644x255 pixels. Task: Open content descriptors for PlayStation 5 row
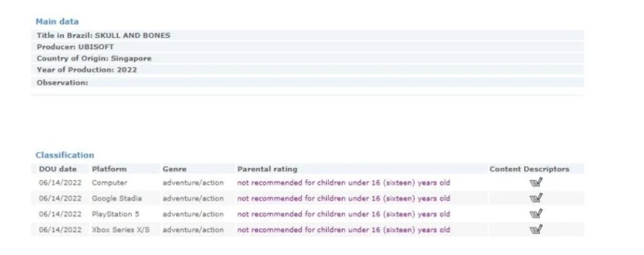coord(535,214)
